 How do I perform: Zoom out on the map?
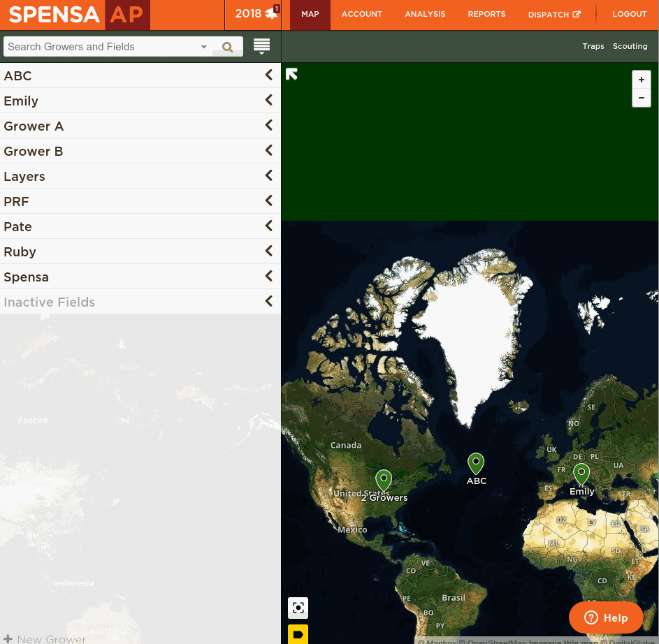(642, 98)
